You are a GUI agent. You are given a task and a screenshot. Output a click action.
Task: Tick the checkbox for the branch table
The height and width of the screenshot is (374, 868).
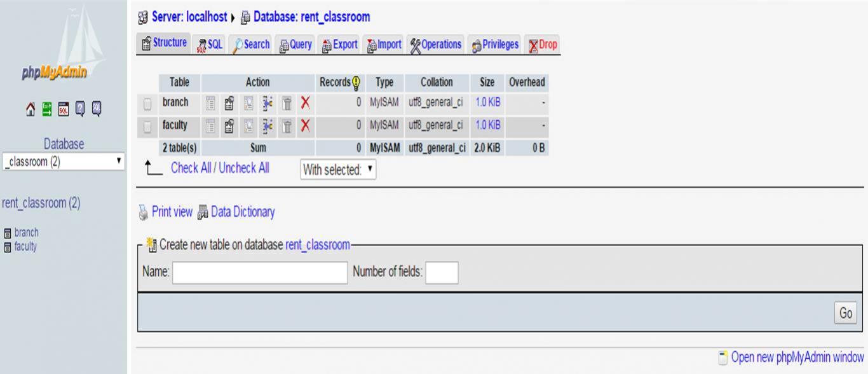[x=147, y=103]
